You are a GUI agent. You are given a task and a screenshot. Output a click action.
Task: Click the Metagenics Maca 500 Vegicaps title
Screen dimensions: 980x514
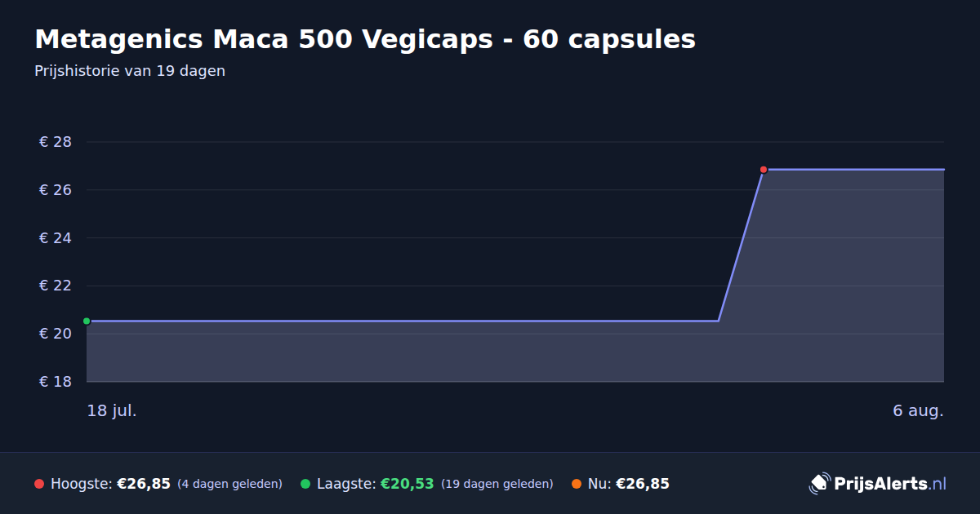pyautogui.click(x=365, y=39)
